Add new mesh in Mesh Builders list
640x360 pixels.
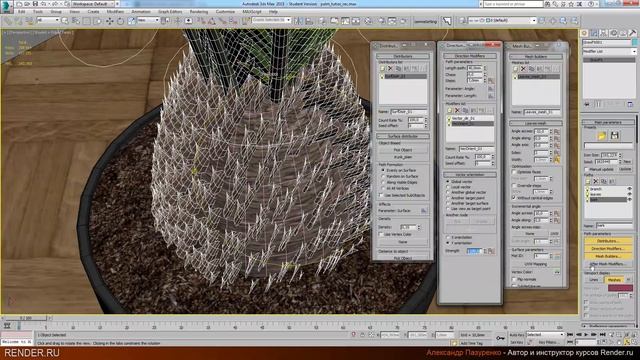coord(516,69)
